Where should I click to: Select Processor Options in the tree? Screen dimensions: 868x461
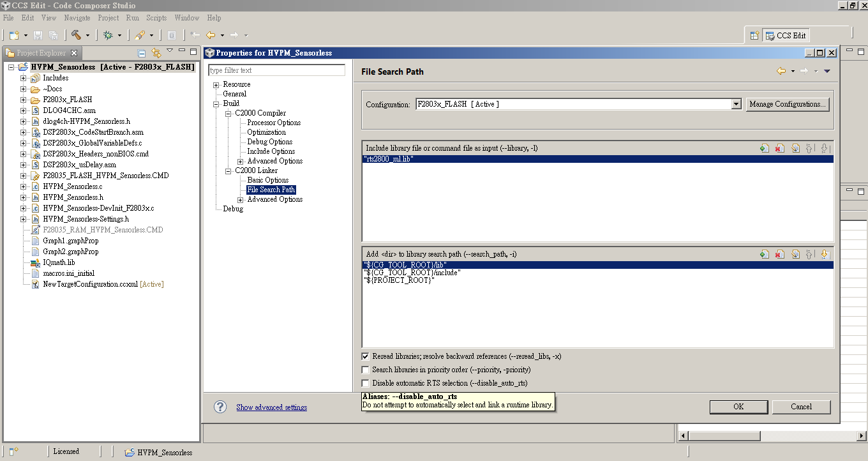tap(274, 123)
